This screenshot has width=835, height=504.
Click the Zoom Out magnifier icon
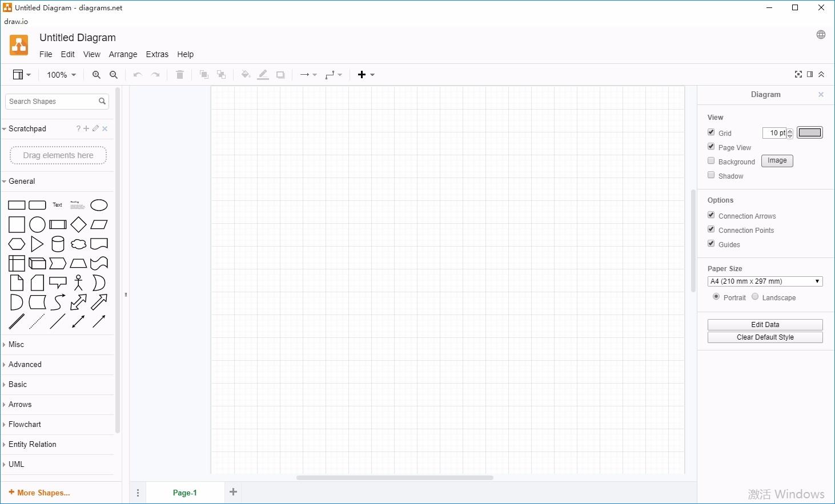[114, 75]
